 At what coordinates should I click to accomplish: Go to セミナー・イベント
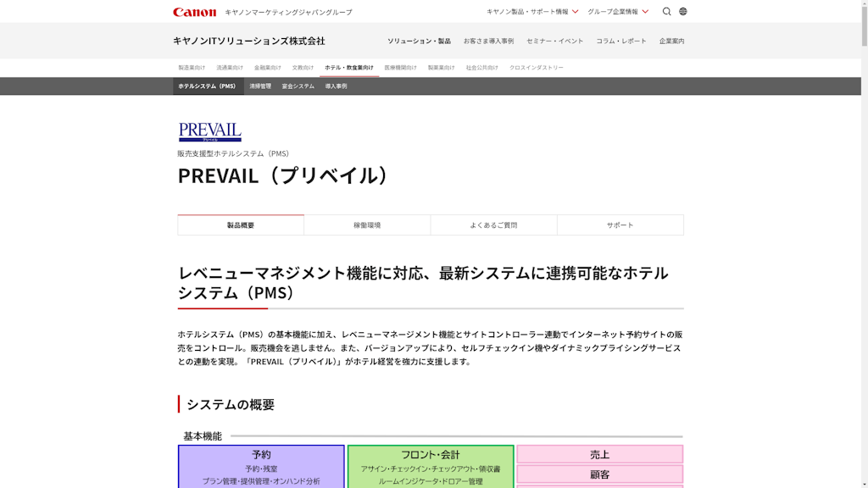point(554,41)
